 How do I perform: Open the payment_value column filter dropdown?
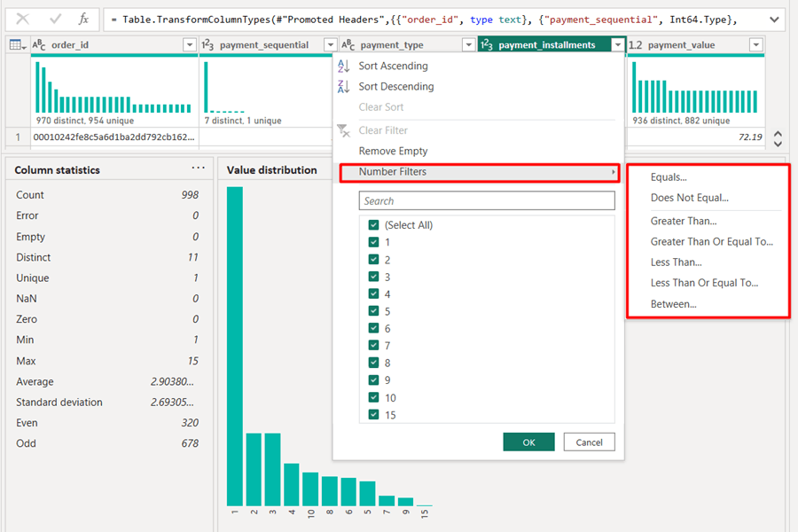pos(755,45)
